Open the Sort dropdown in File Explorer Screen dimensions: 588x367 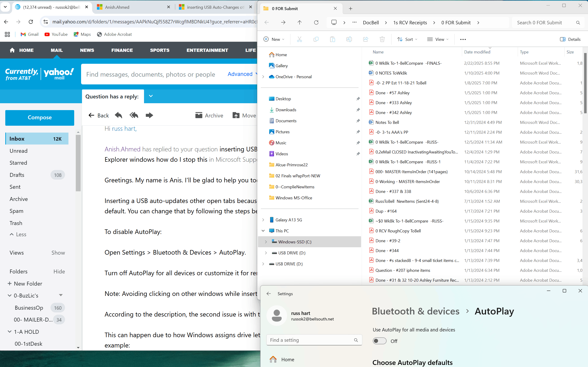click(407, 39)
